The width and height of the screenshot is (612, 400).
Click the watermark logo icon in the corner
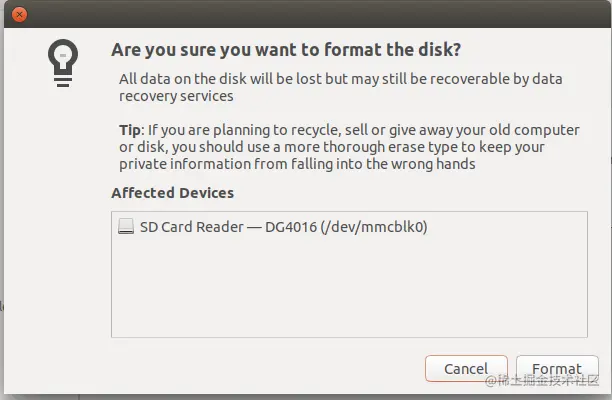(x=492, y=381)
